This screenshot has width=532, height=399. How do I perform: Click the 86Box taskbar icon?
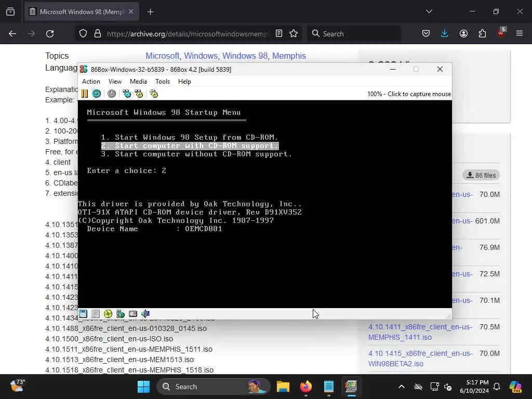[351, 387]
